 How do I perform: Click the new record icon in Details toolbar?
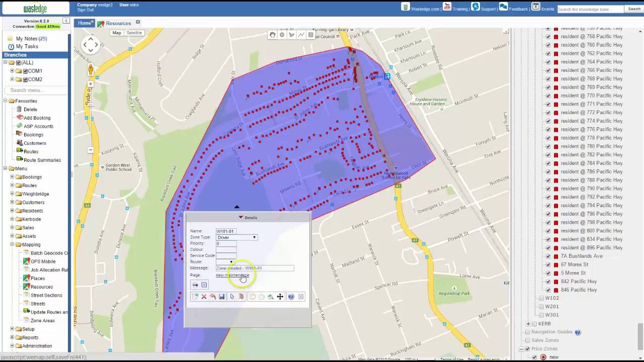195,297
